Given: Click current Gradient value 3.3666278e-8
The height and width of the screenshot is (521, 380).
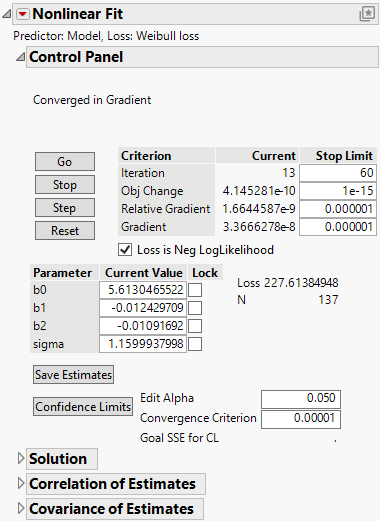Looking at the screenshot, I should (259, 227).
